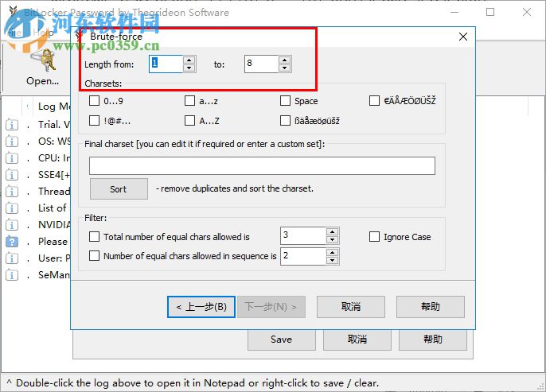The width and height of the screenshot is (546, 392).
Task: Click the Save button behind the dialog
Action: tap(282, 340)
